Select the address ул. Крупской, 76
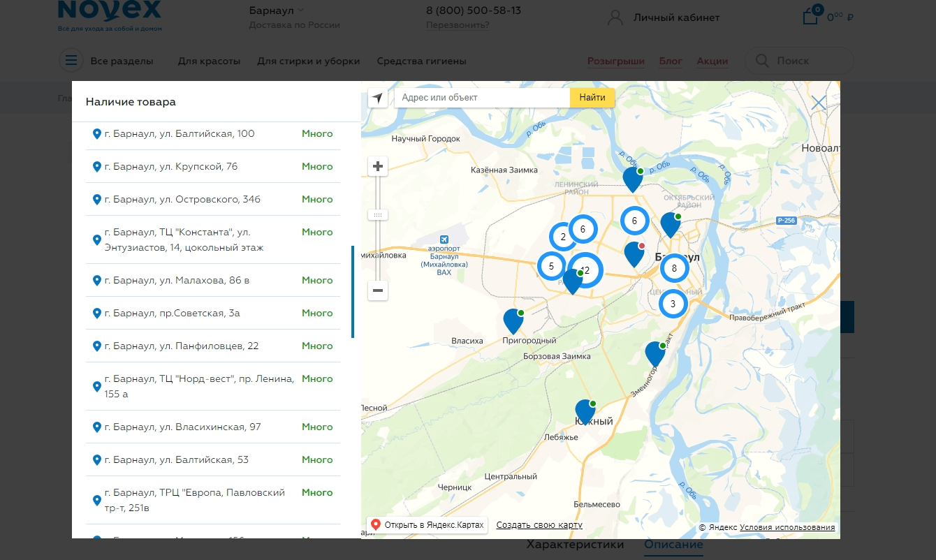Viewport: 936px width, 560px height. (x=171, y=166)
